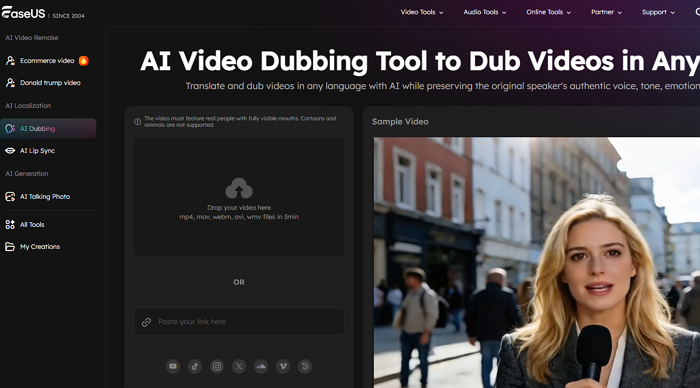
Task: Click the Ecommerce video person icon
Action: coord(10,61)
